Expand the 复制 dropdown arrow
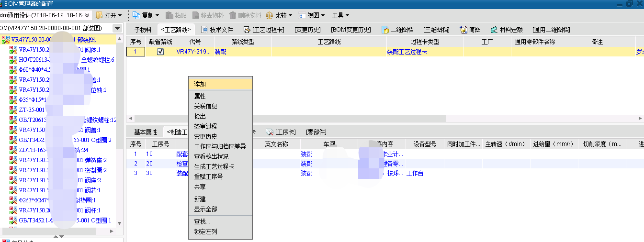 [157, 16]
